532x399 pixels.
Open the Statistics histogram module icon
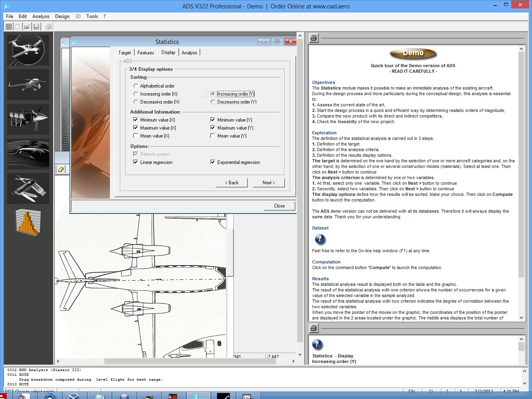click(x=28, y=222)
